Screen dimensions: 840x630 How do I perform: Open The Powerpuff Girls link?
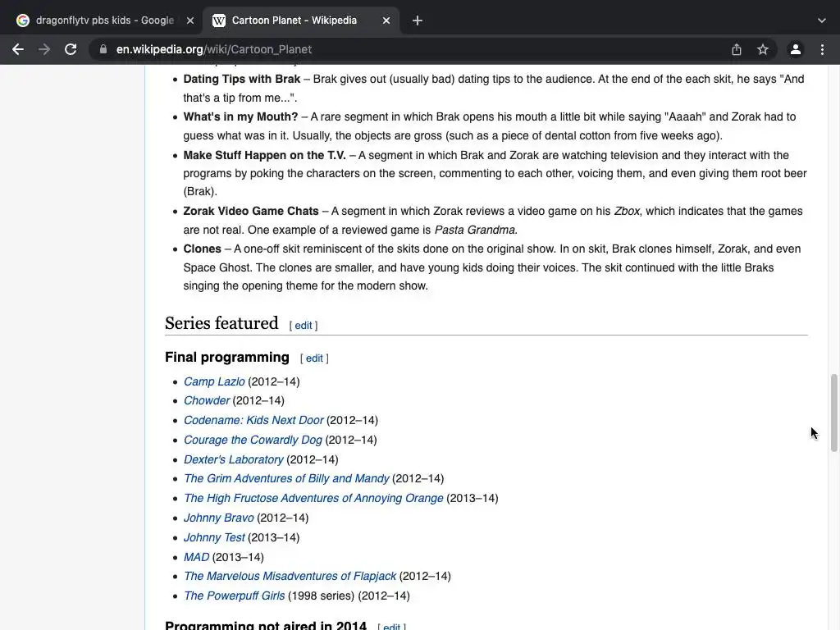point(234,596)
